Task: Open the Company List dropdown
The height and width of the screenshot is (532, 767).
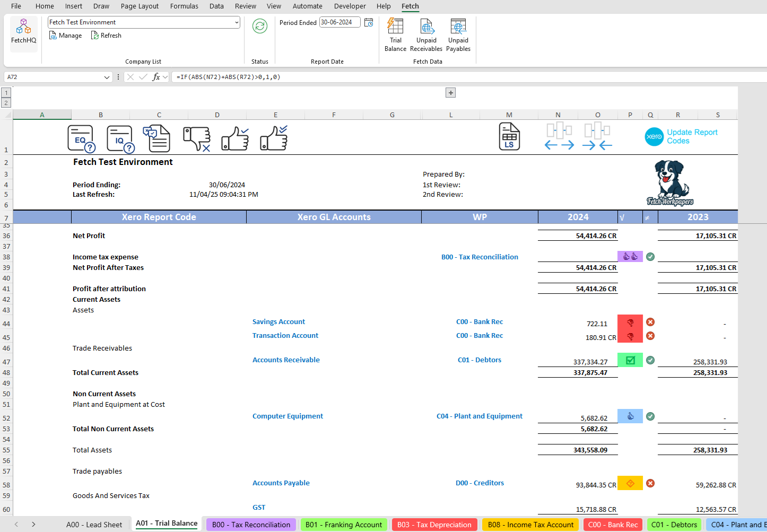Action: [x=237, y=22]
